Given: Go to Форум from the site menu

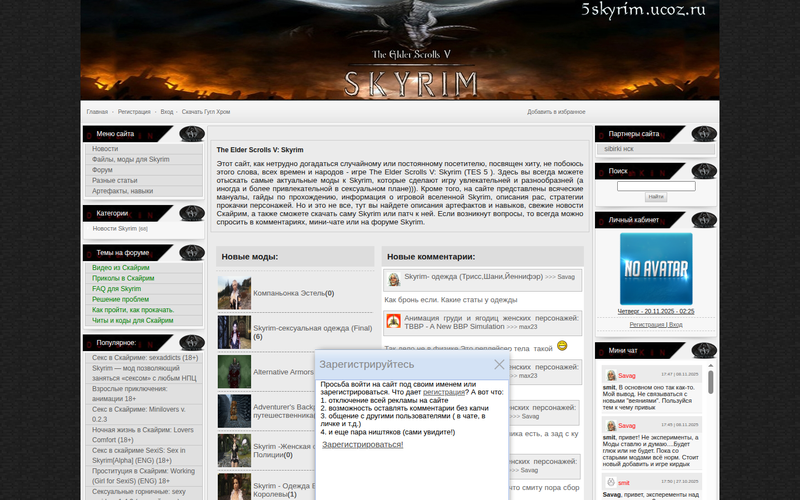Looking at the screenshot, I should point(102,170).
